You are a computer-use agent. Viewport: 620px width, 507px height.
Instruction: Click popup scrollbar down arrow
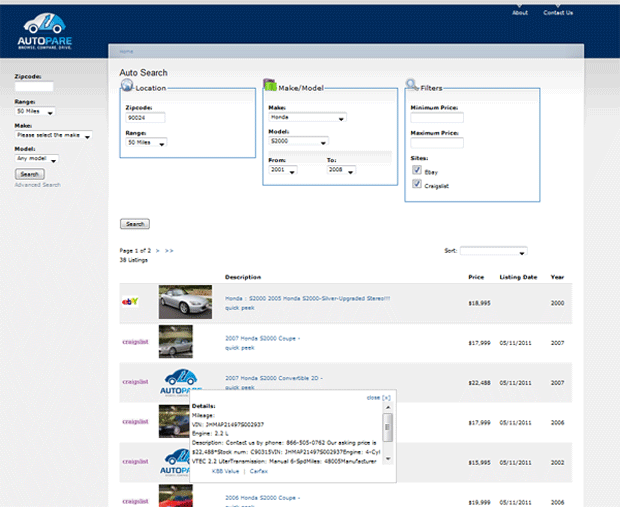pos(388,459)
